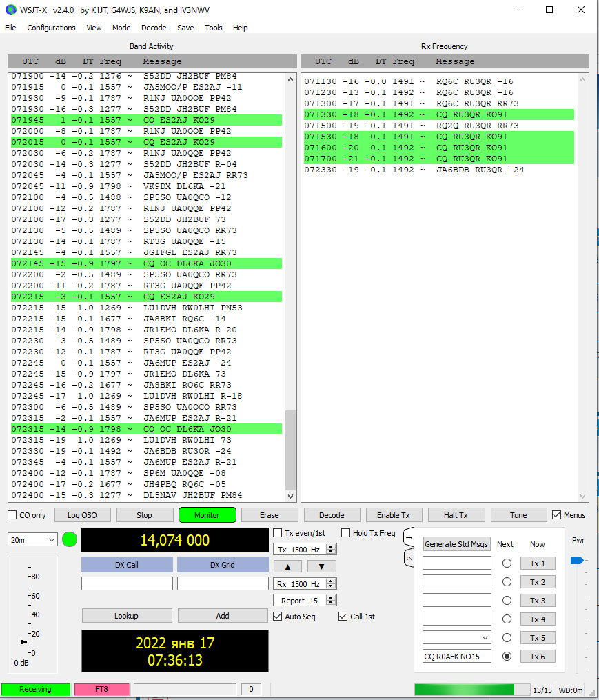Select Next radio button for Tx 4
This screenshot has width=599, height=700.
507,619
